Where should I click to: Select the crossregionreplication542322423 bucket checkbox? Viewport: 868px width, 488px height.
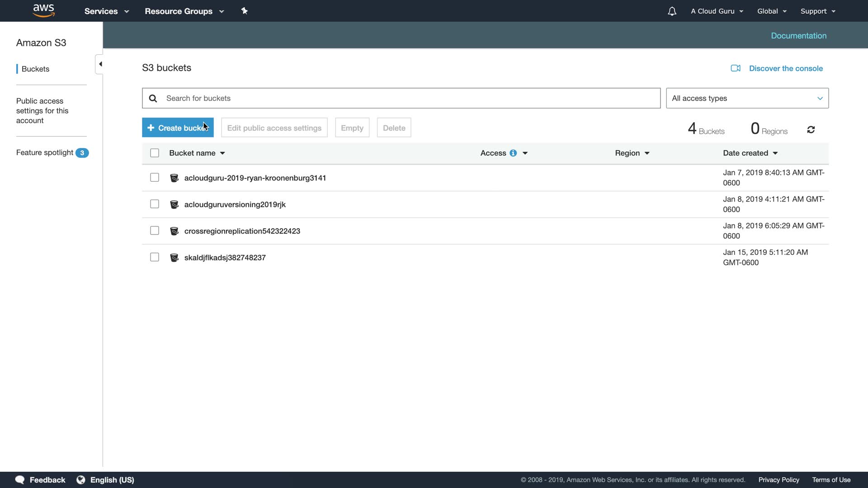[x=155, y=231]
